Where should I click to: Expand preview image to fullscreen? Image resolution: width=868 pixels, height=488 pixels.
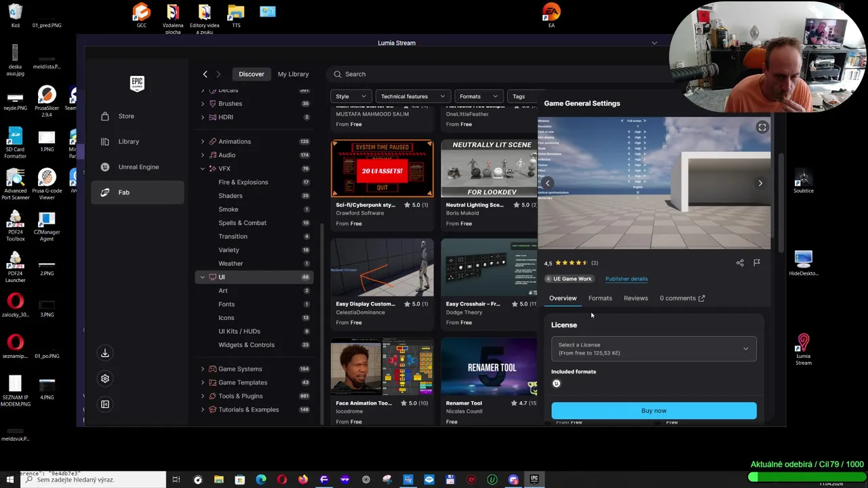click(x=762, y=127)
